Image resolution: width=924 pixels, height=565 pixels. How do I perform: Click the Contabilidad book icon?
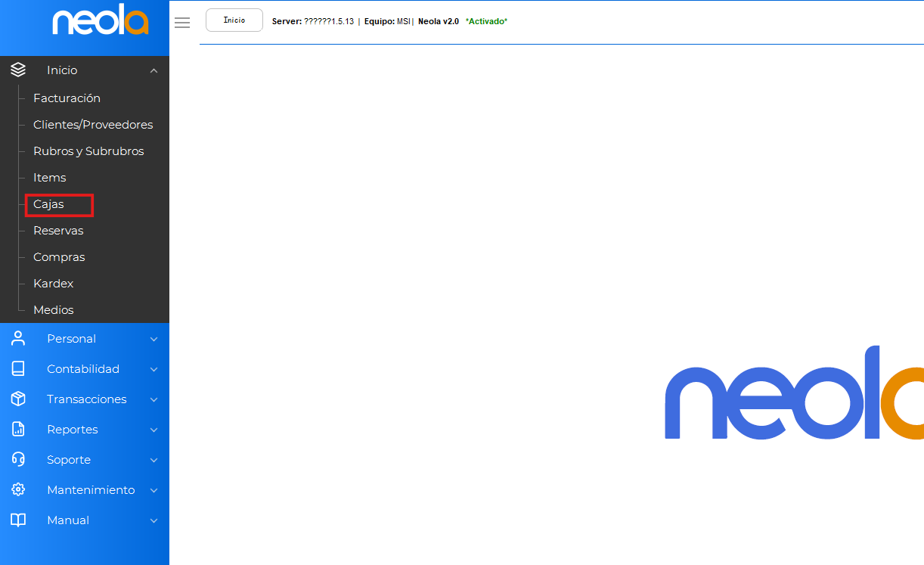pos(18,369)
